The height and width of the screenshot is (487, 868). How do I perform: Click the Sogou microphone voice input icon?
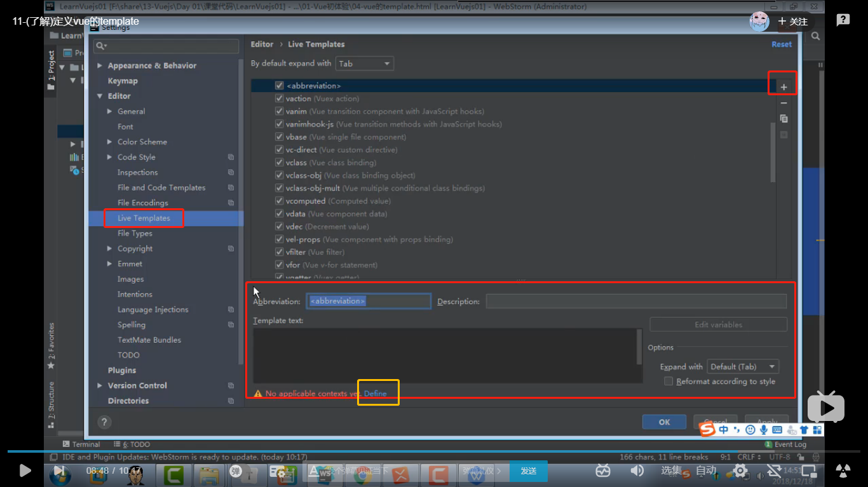coord(764,430)
